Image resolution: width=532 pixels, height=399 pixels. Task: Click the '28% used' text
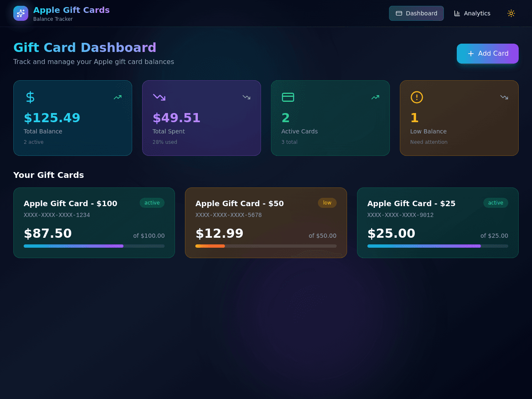pyautogui.click(x=165, y=142)
